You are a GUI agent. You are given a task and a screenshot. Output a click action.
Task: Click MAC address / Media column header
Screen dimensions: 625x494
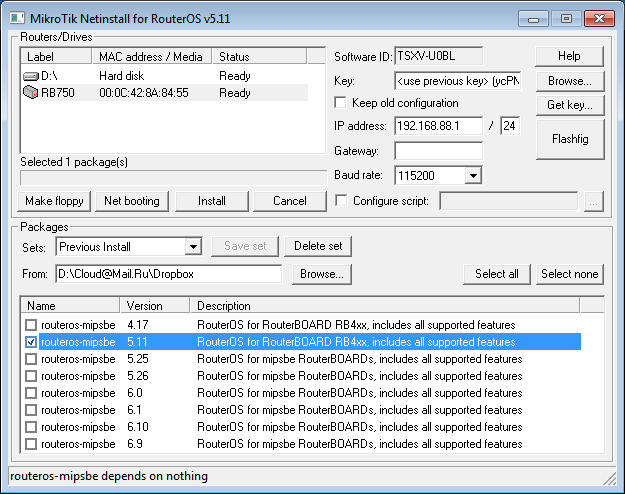[x=152, y=57]
